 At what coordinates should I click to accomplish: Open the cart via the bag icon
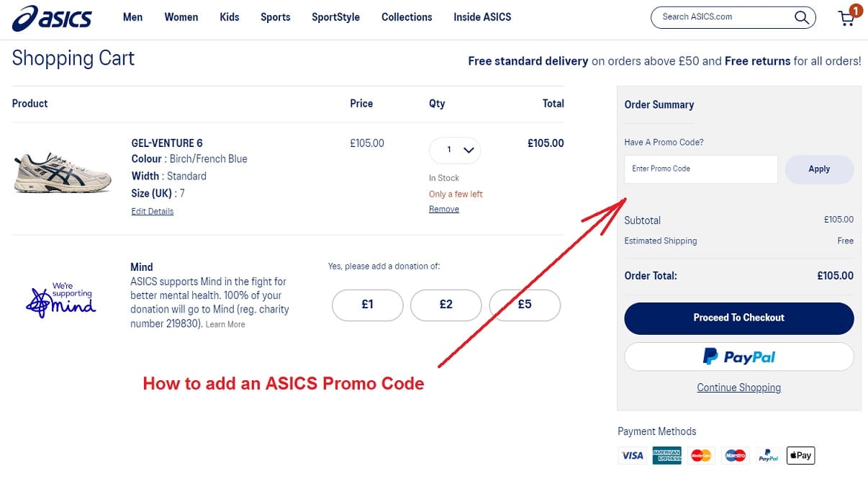(846, 19)
